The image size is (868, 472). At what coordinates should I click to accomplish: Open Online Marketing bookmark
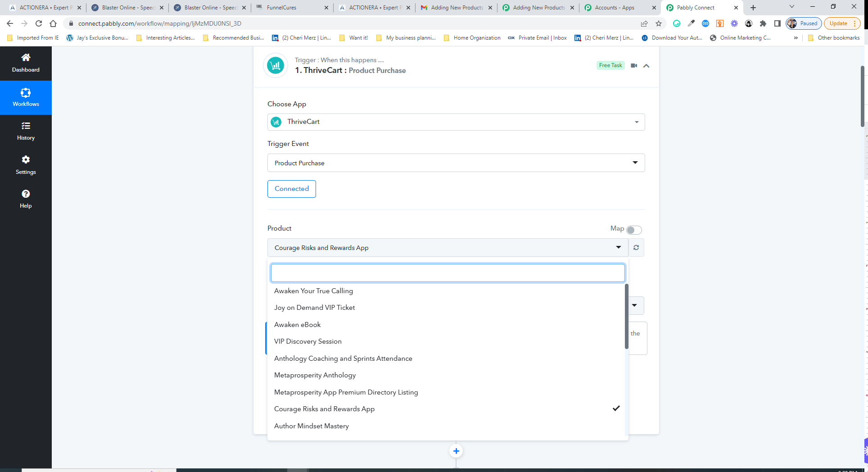[x=740, y=38]
